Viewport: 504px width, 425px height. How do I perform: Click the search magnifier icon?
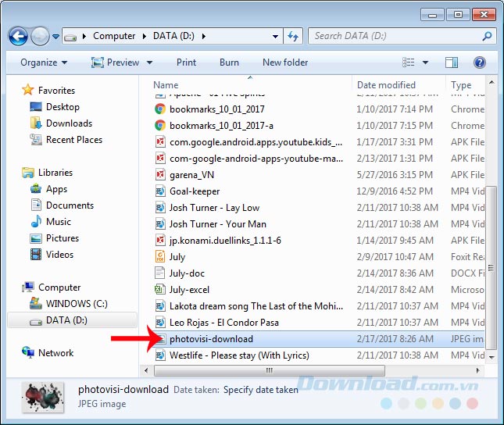487,36
